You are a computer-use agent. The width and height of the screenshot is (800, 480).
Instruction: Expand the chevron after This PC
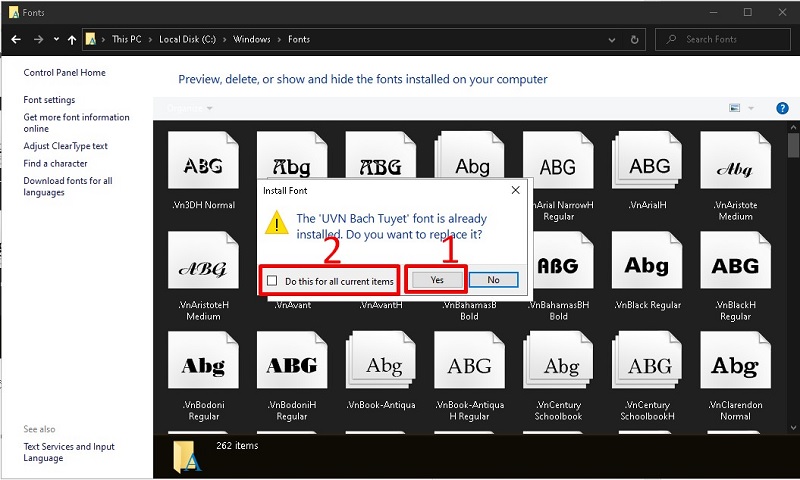tap(151, 39)
